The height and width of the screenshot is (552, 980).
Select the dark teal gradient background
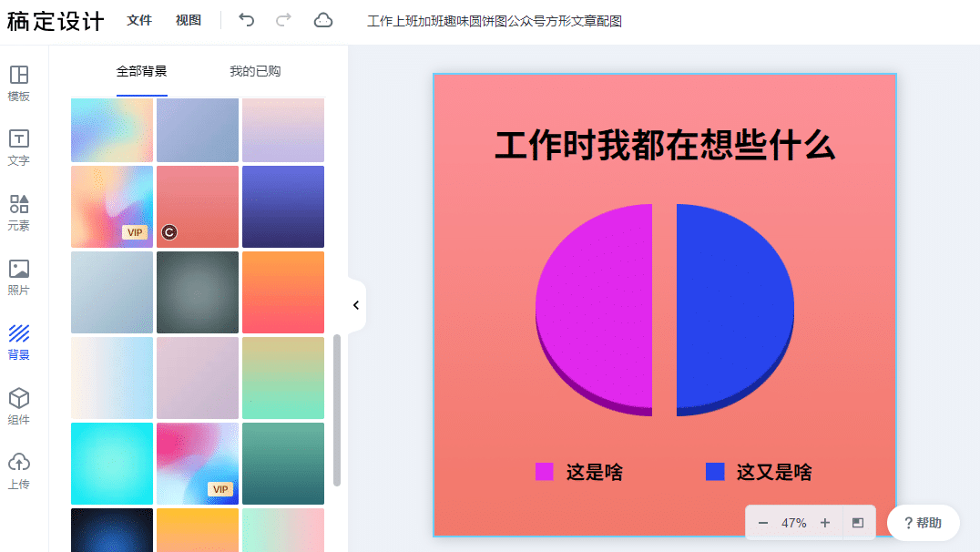tap(283, 464)
